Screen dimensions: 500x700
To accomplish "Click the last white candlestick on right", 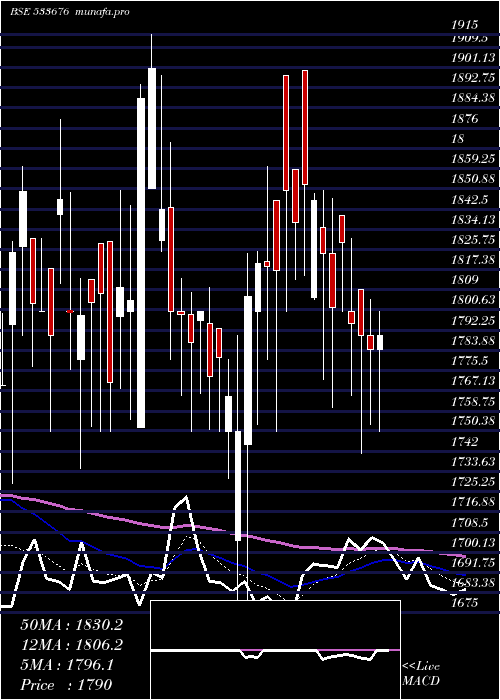I will point(380,342).
